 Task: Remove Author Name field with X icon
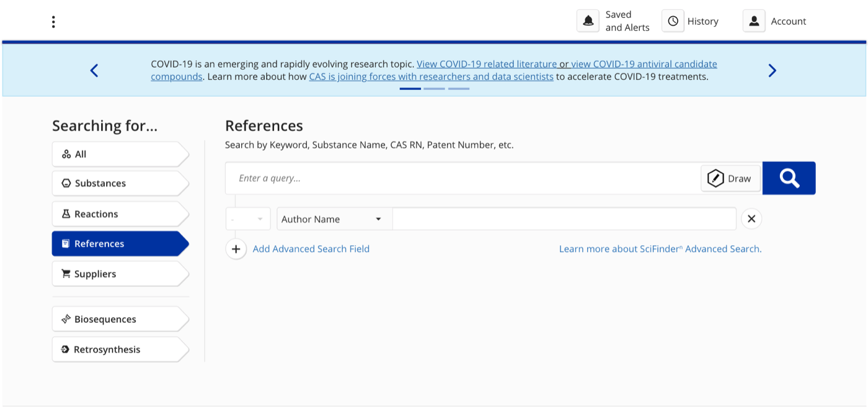(751, 218)
